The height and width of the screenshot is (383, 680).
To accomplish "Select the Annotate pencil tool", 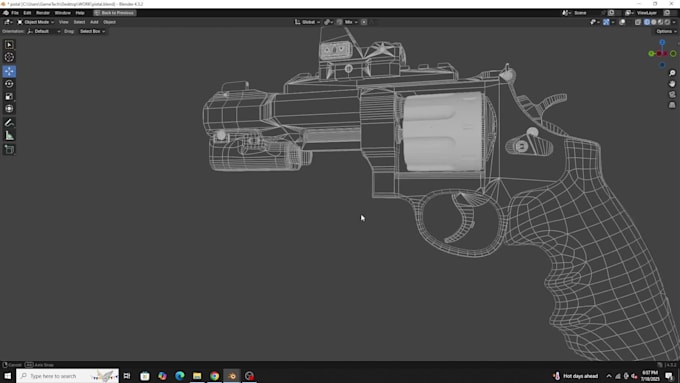I will coord(9,123).
